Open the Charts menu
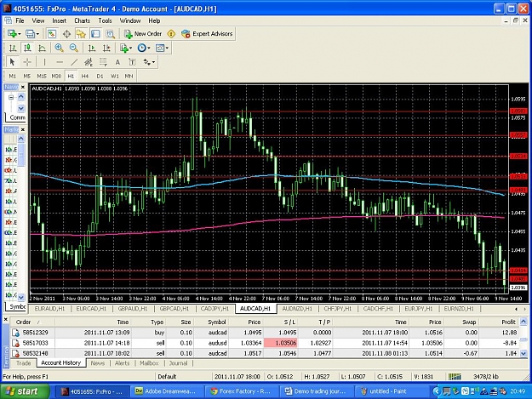 click(82, 20)
